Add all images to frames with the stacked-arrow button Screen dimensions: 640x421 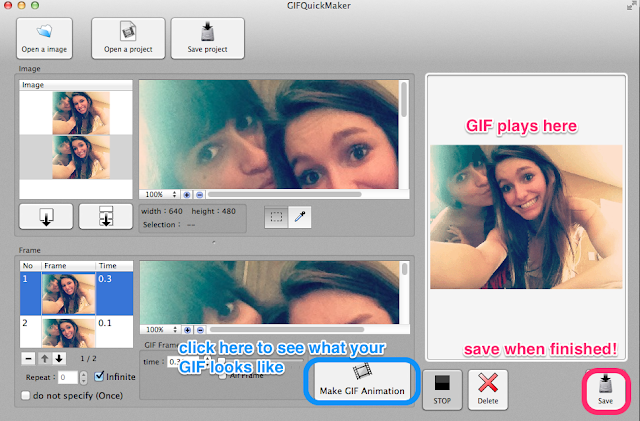[106, 216]
